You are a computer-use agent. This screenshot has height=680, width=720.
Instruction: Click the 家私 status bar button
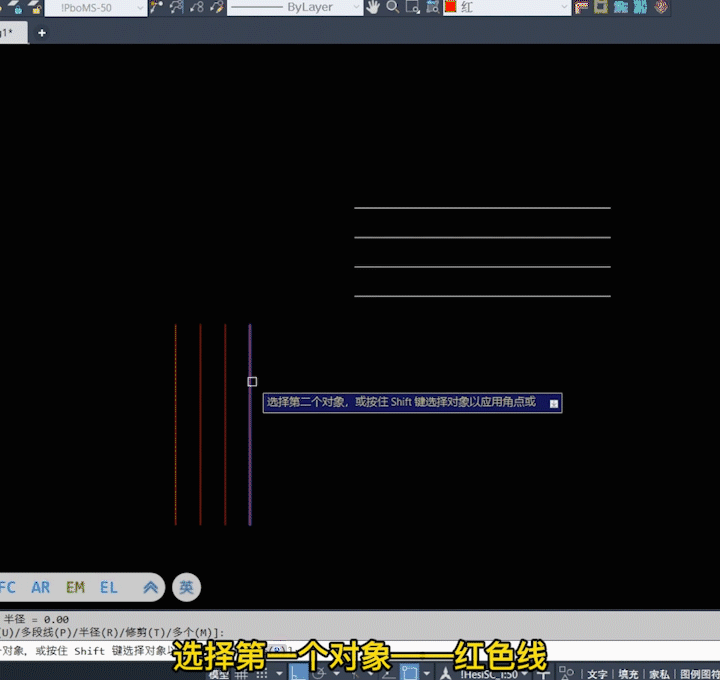point(659,674)
